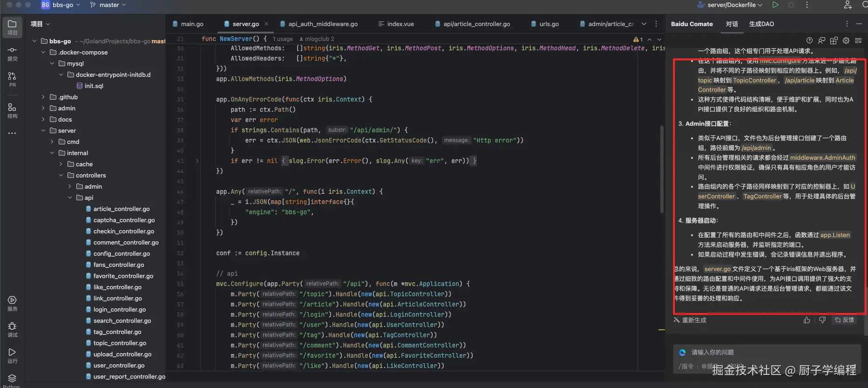Open Baidu Comate panel options menu
This screenshot has height=388, width=868.
(x=847, y=24)
